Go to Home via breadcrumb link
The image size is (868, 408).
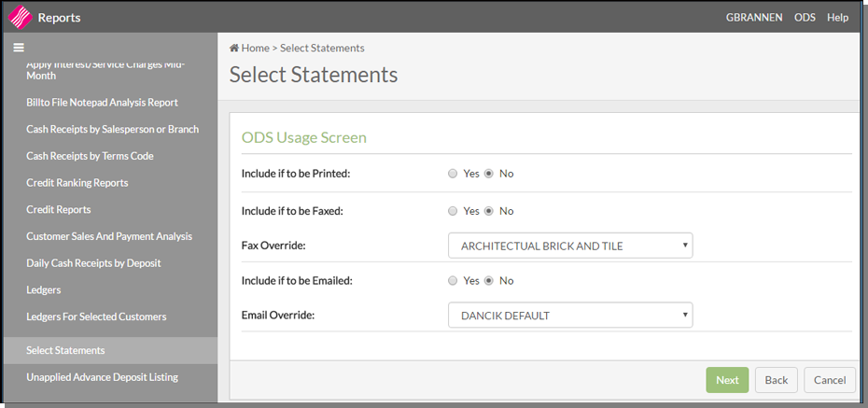(255, 49)
